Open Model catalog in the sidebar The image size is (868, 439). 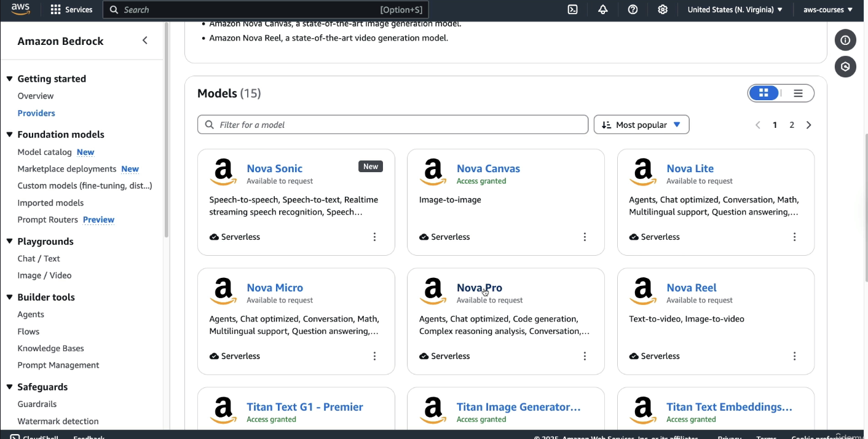45,152
